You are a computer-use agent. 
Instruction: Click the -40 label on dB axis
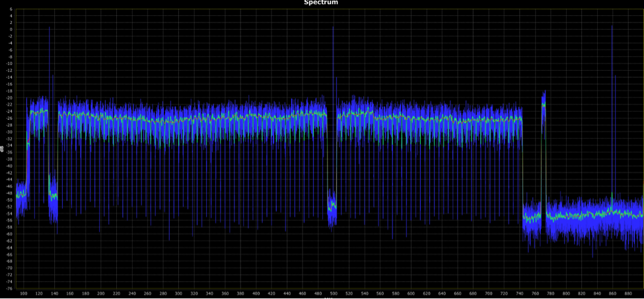pyautogui.click(x=10, y=166)
